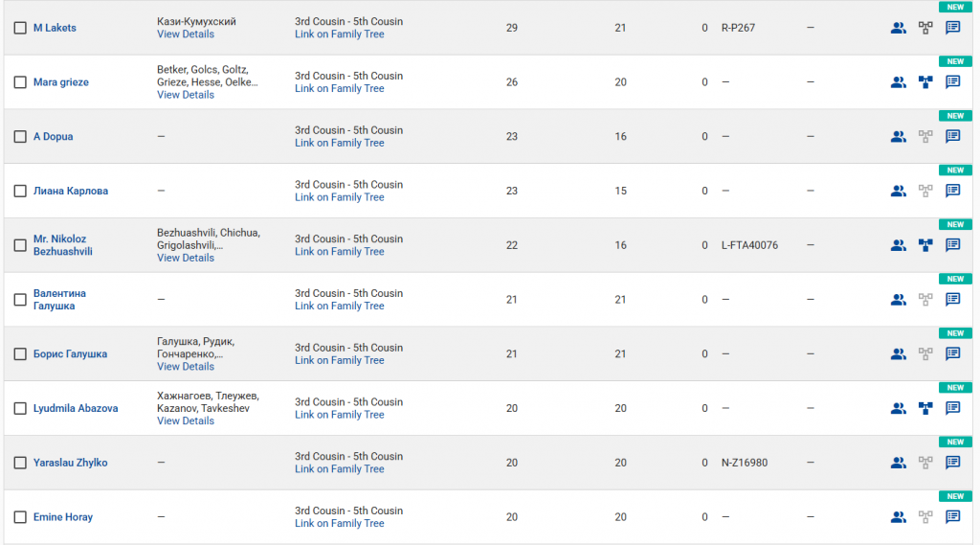Open family tree icon for Mara grieze
980x545 pixels.
(925, 82)
